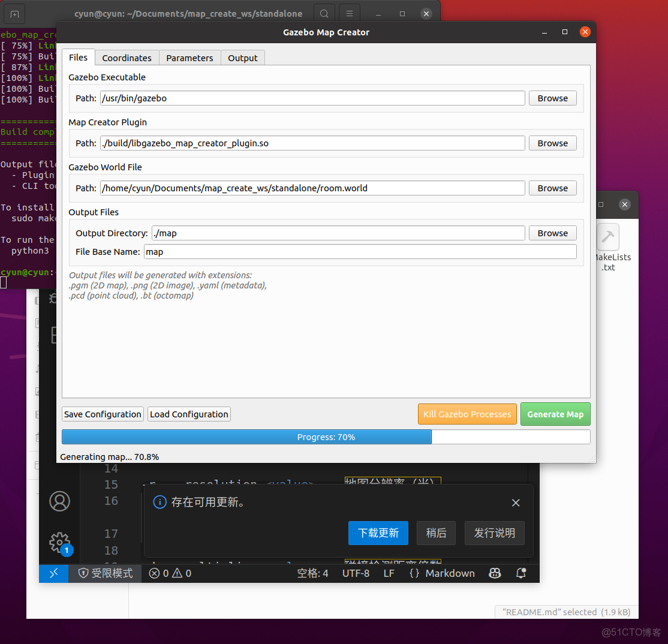Open VS Code Manage gear icon

(59, 543)
